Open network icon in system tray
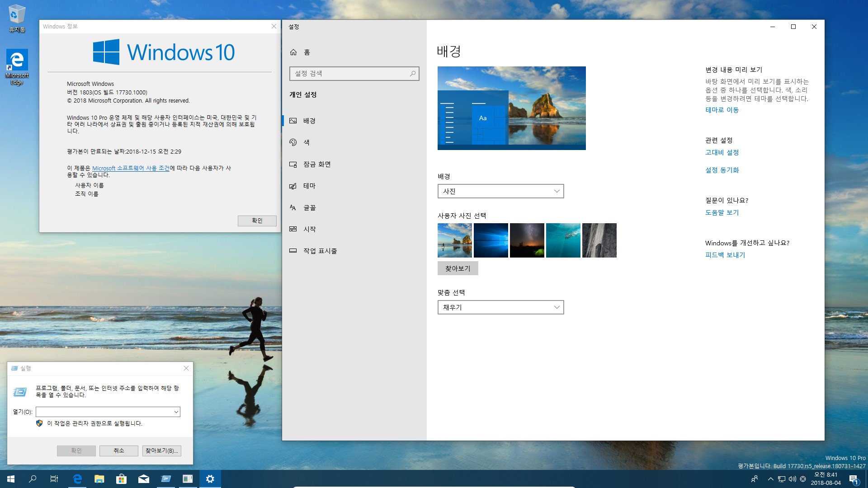Screen dimensions: 868x488 pyautogui.click(x=781, y=479)
